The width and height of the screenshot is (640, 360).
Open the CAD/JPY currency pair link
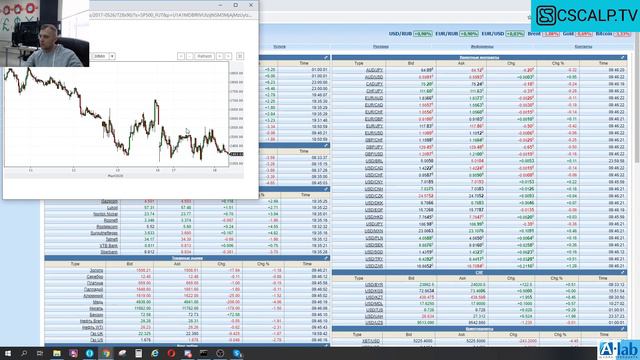click(x=374, y=84)
